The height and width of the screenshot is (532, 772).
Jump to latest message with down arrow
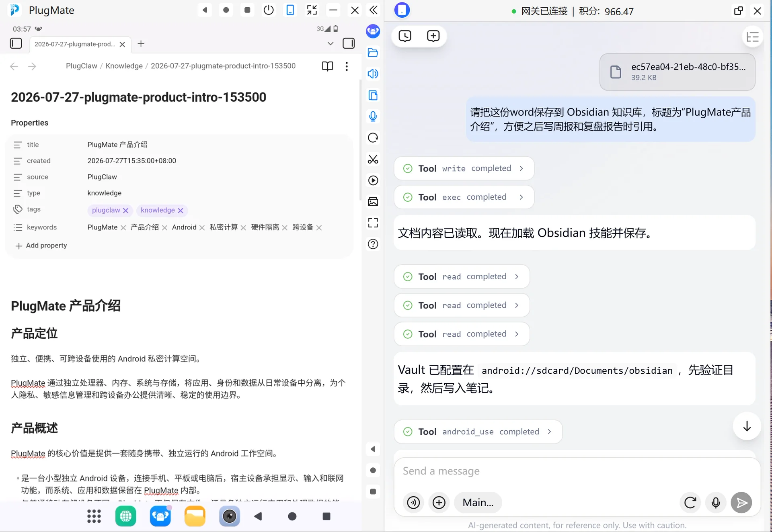tap(747, 426)
